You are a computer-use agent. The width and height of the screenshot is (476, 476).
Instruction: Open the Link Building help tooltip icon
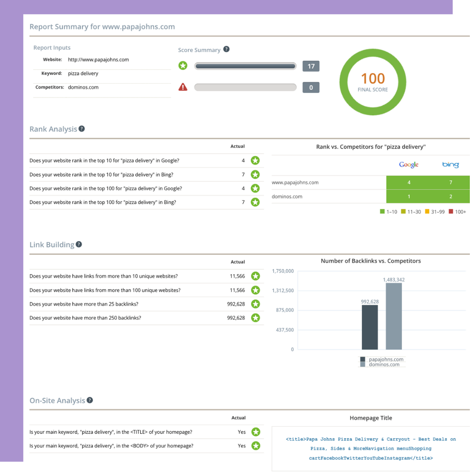pos(79,244)
